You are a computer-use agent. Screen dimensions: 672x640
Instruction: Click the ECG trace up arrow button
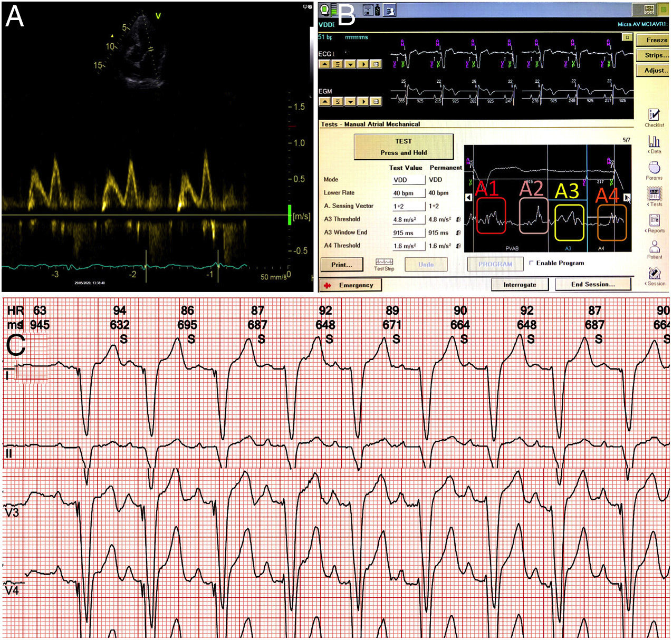click(x=324, y=64)
